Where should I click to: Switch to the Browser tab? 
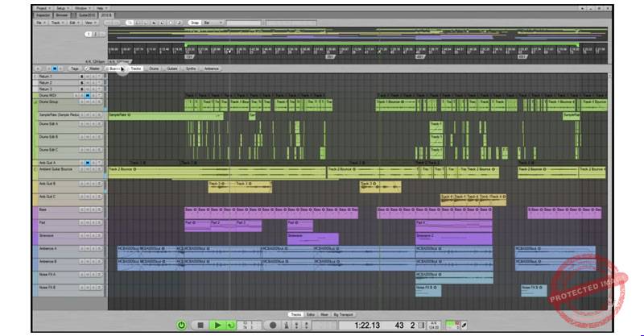point(62,15)
